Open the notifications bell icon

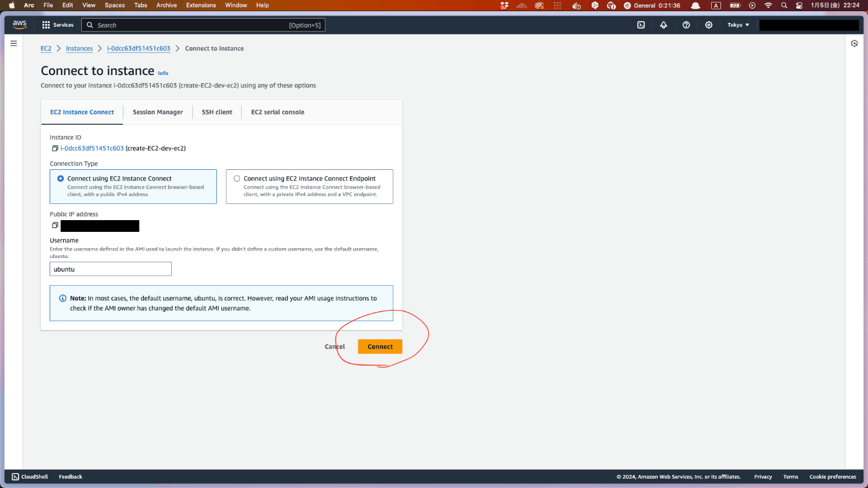click(663, 25)
